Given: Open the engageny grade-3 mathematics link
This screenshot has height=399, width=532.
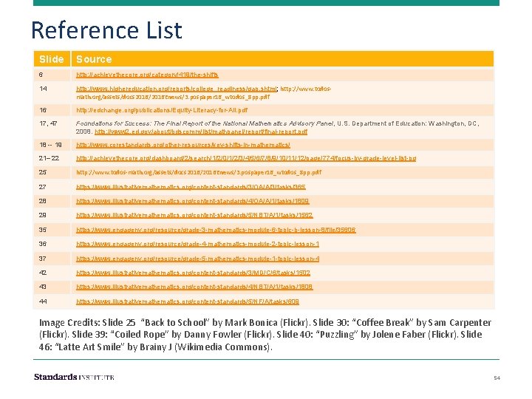Looking at the screenshot, I should point(216,230).
